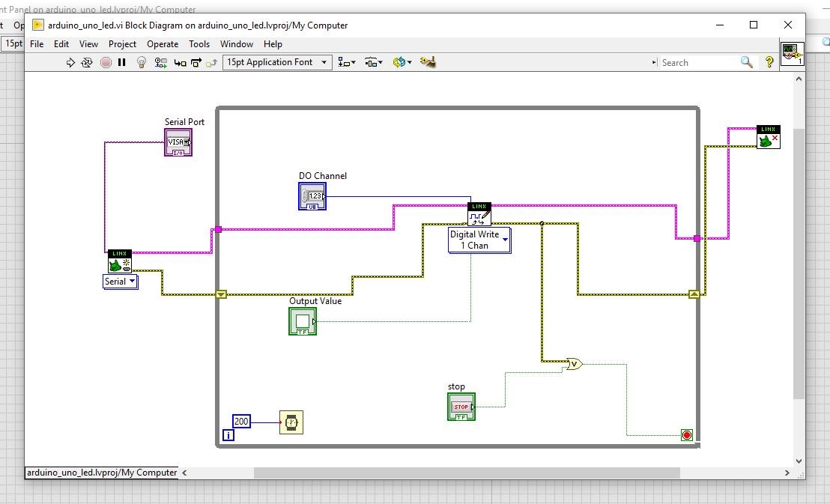Open the Operate menu
830x504 pixels.
163,44
